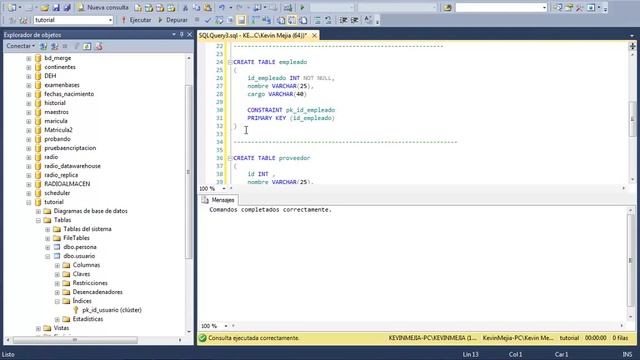640x360 pixels.
Task: Expand the Vistas folder
Action: pyautogui.click(x=38, y=329)
